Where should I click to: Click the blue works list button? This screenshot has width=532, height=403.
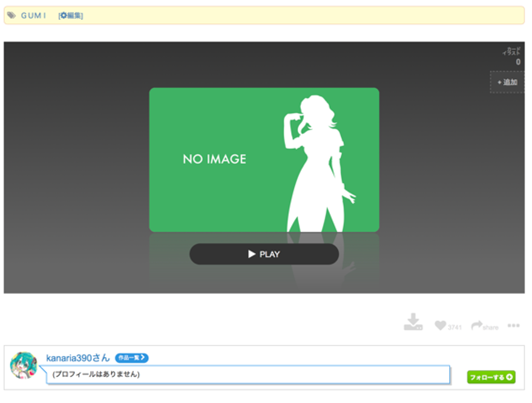[x=132, y=358]
